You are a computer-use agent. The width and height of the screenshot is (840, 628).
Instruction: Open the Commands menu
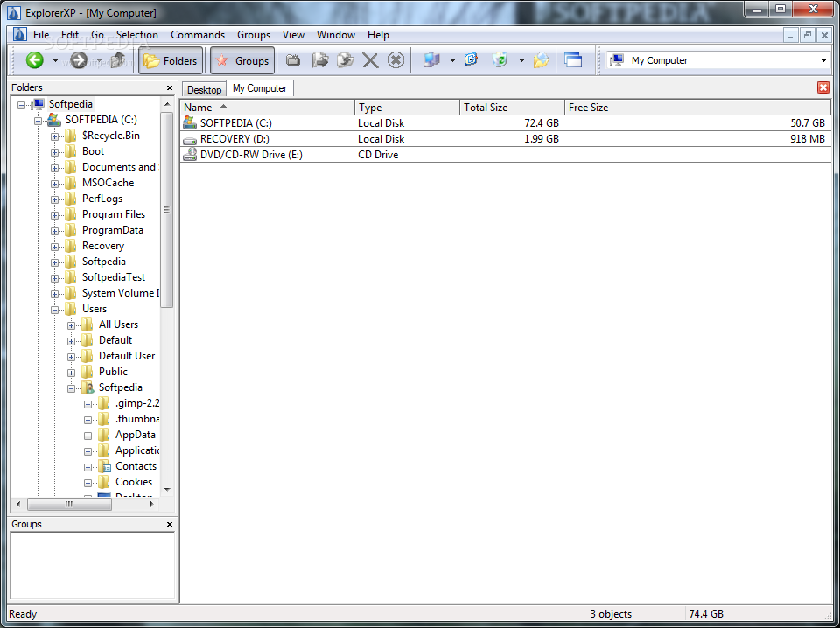(x=198, y=35)
